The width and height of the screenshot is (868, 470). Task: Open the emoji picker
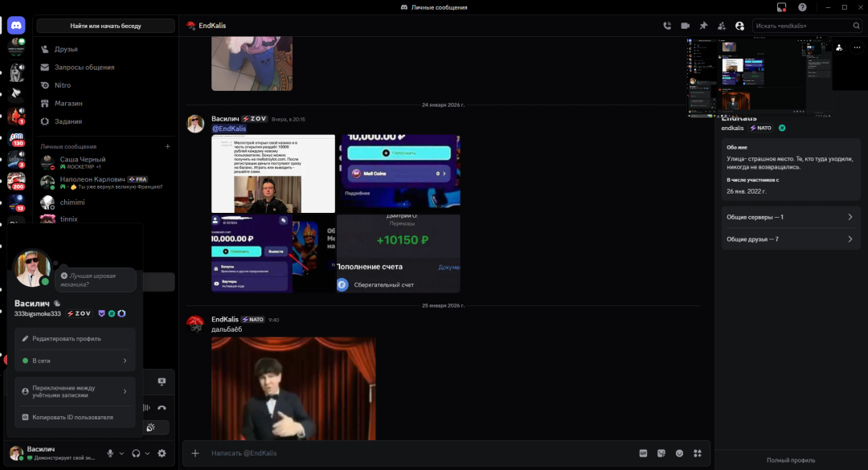point(678,453)
